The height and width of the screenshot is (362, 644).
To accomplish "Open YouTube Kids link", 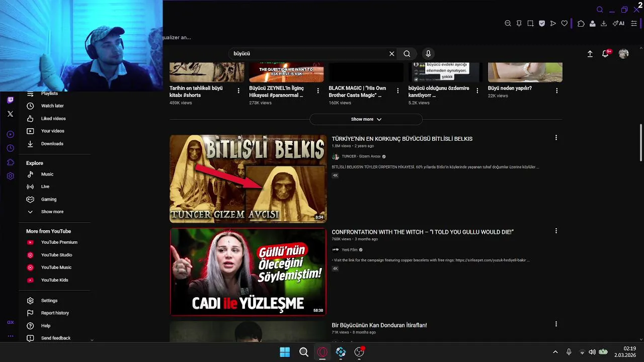I will point(54,280).
